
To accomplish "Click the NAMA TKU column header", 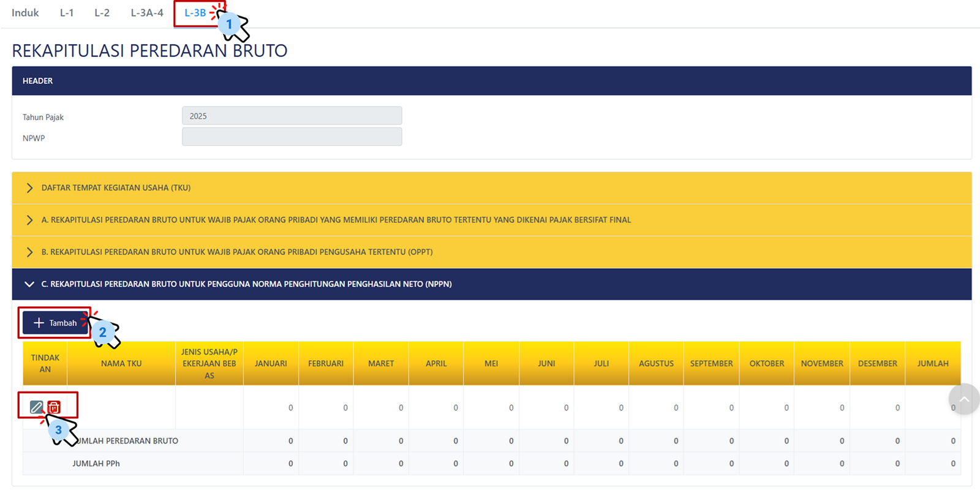I will [x=121, y=364].
